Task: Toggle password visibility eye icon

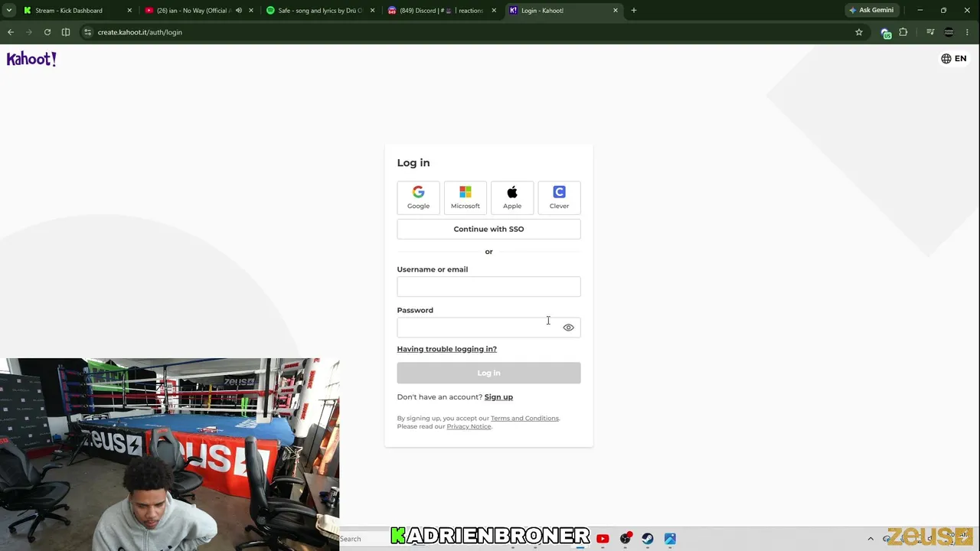Action: tap(568, 328)
